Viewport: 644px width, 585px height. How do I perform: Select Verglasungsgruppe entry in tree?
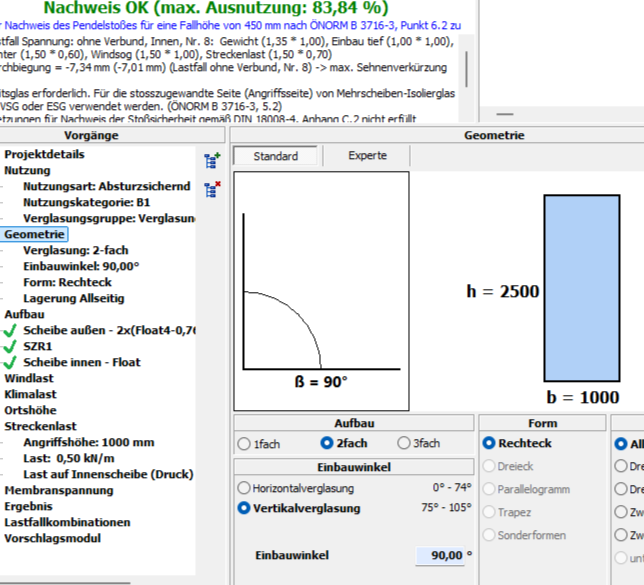109,219
